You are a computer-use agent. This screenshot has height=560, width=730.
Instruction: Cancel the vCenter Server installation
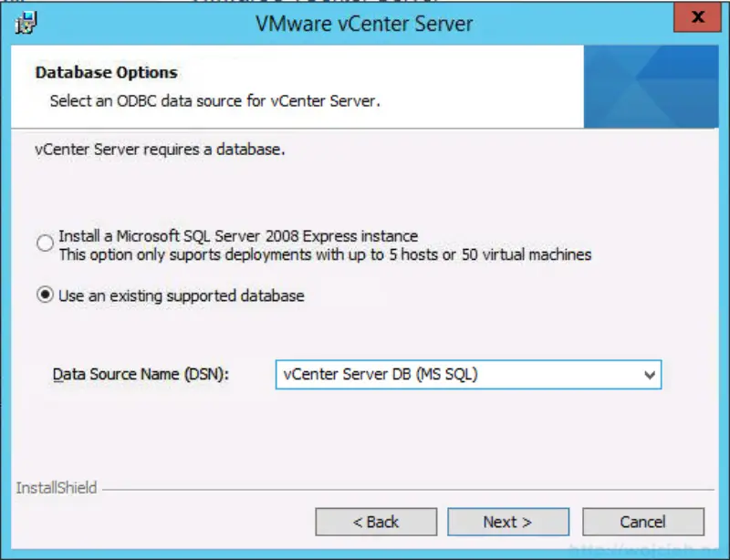click(643, 522)
